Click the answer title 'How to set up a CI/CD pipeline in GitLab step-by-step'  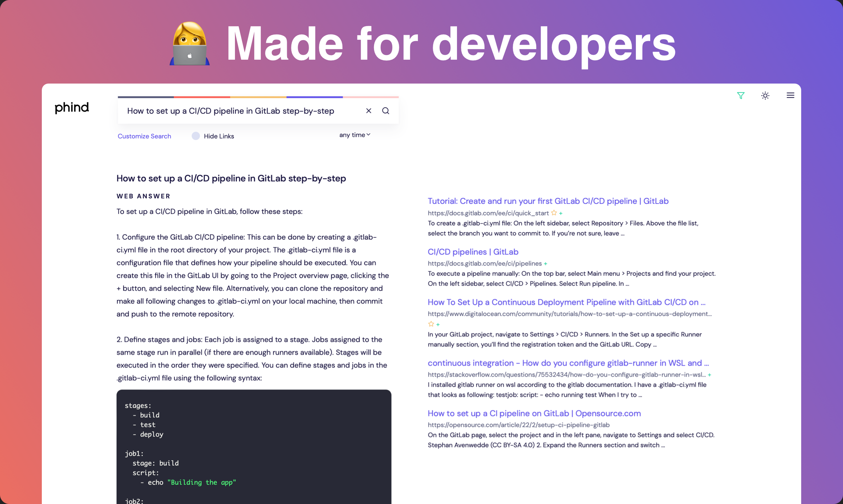[231, 178]
